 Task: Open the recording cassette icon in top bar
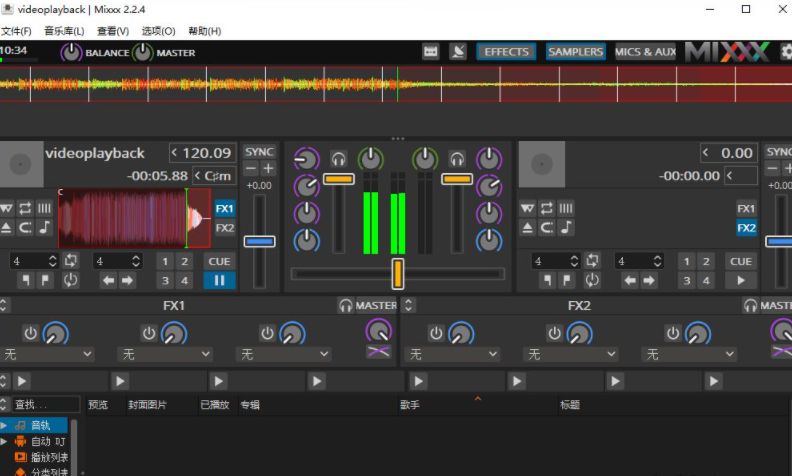(x=430, y=52)
